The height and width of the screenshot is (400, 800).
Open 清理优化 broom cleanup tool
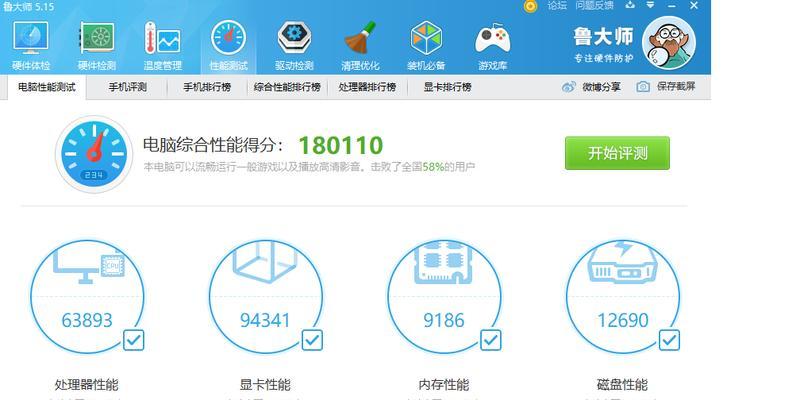point(360,46)
